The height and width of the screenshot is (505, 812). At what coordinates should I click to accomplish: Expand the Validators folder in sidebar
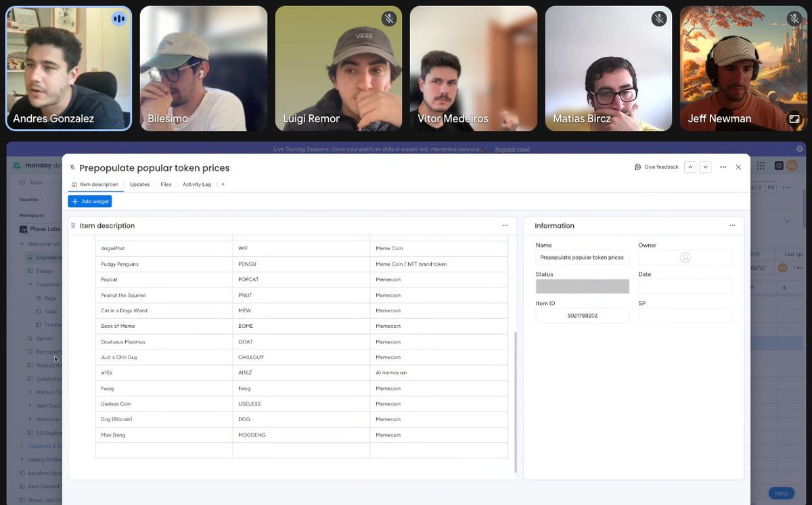point(22,446)
